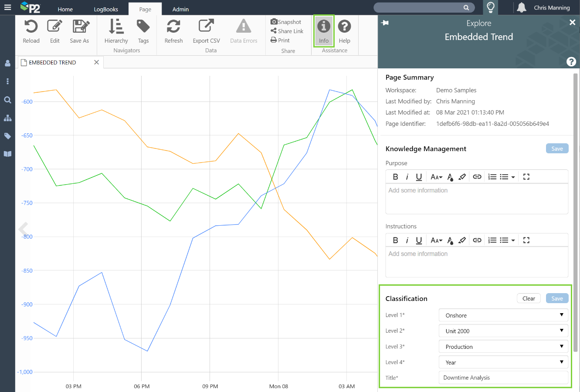Open the Admin tab
The height and width of the screenshot is (392, 580).
pos(180,9)
